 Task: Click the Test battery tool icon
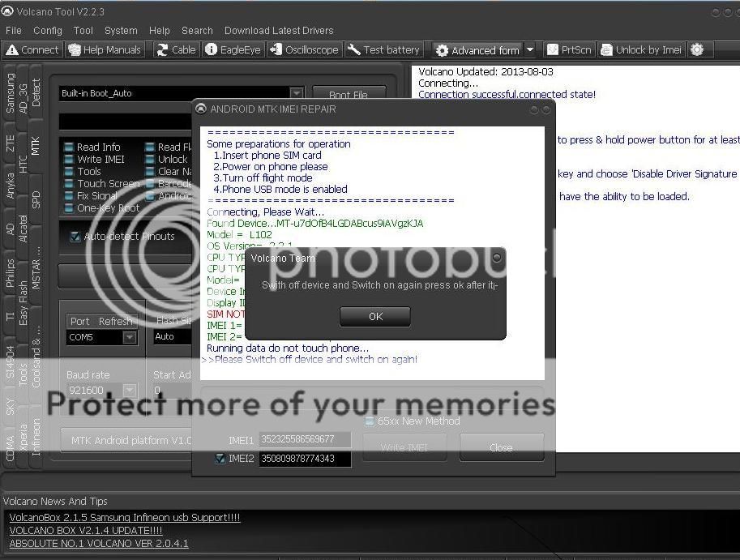click(x=384, y=49)
